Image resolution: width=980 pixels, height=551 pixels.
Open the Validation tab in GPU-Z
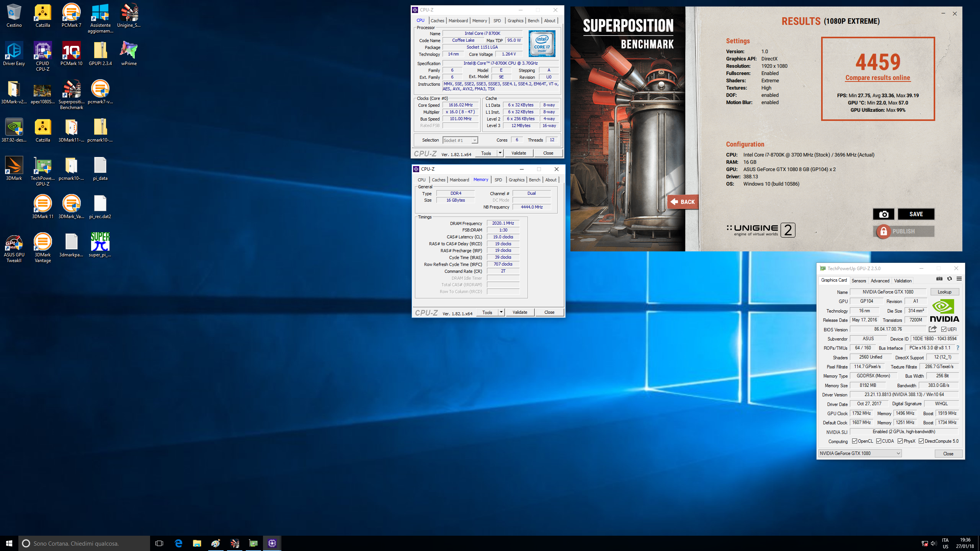click(903, 280)
